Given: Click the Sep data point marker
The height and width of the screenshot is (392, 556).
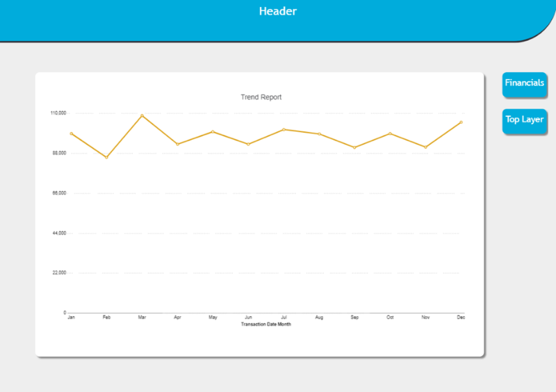Looking at the screenshot, I should pos(354,147).
